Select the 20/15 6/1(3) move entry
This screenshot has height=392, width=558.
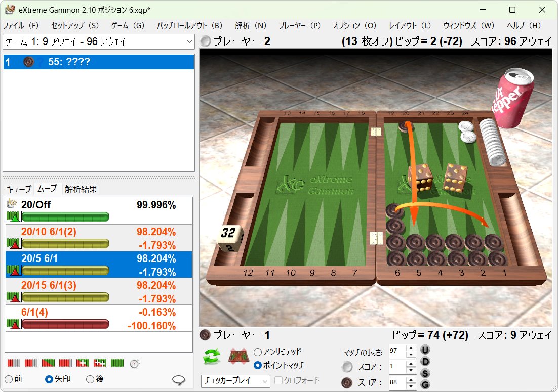point(99,291)
